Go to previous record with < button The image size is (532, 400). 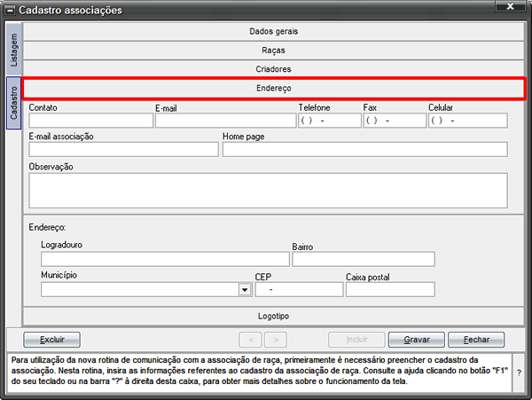pyautogui.click(x=250, y=340)
